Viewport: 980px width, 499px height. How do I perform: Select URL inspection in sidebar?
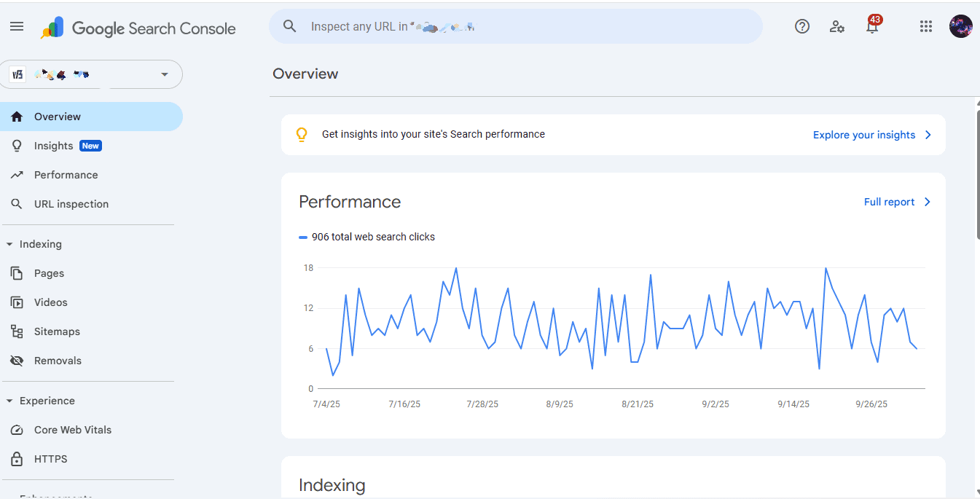coord(71,204)
